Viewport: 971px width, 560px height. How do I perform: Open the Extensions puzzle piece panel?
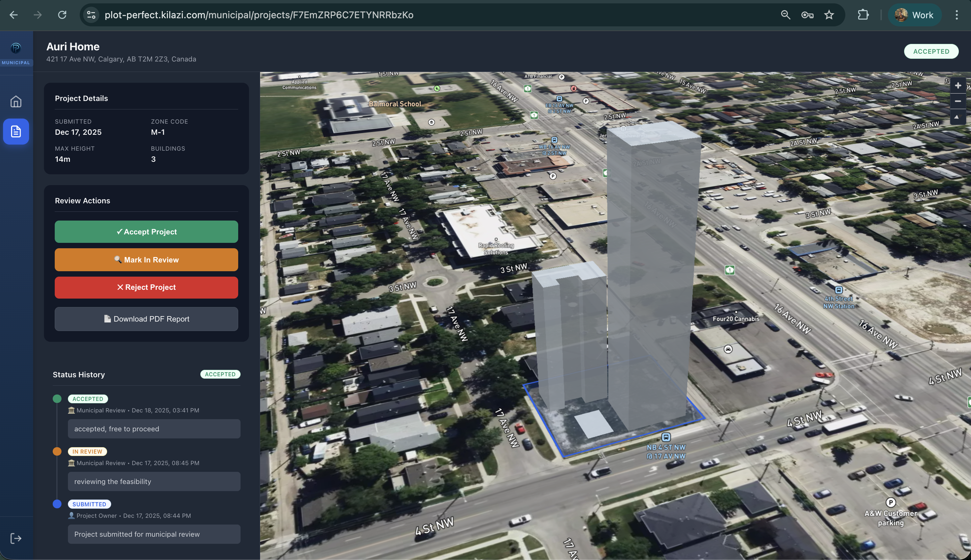click(863, 15)
